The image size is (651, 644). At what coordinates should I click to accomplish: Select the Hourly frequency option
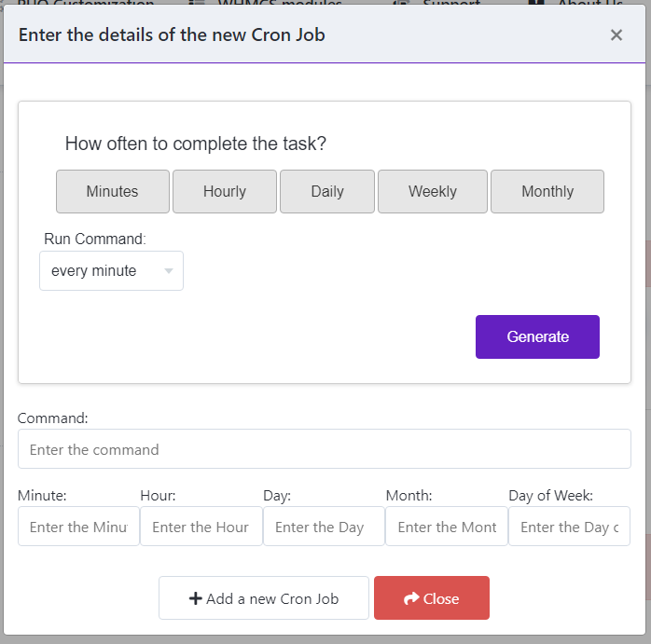click(x=225, y=191)
